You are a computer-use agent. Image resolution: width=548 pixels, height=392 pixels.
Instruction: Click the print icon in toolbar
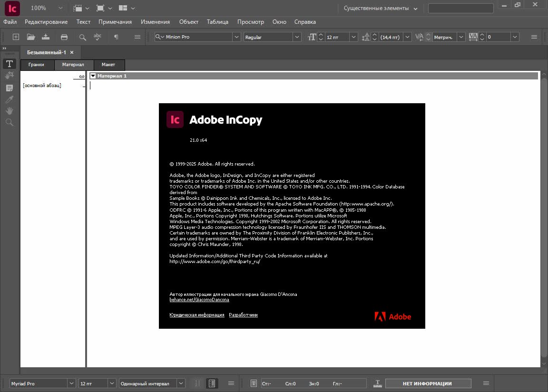click(64, 37)
